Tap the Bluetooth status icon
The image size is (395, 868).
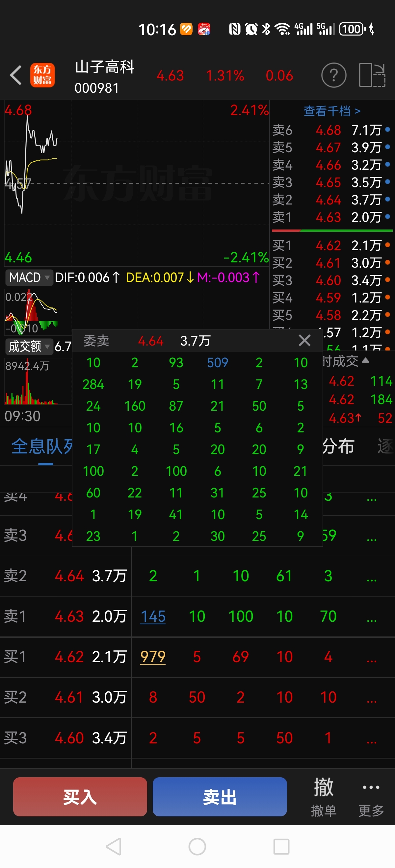click(x=266, y=29)
